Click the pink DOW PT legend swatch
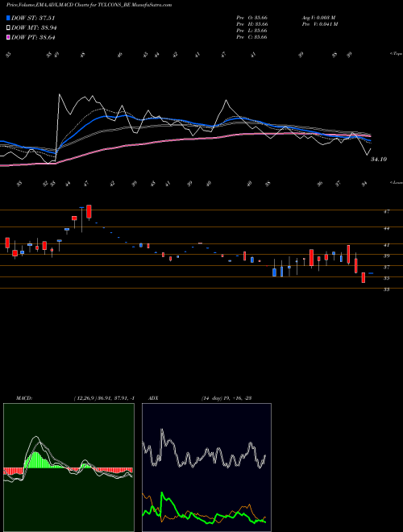The width and height of the screenshot is (403, 532). click(x=9, y=37)
